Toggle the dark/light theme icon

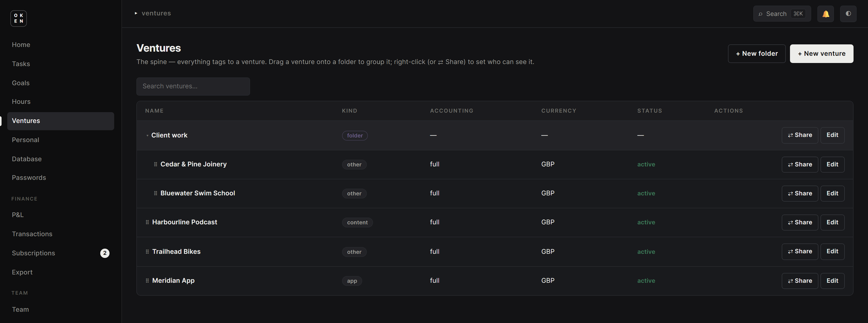[848, 14]
